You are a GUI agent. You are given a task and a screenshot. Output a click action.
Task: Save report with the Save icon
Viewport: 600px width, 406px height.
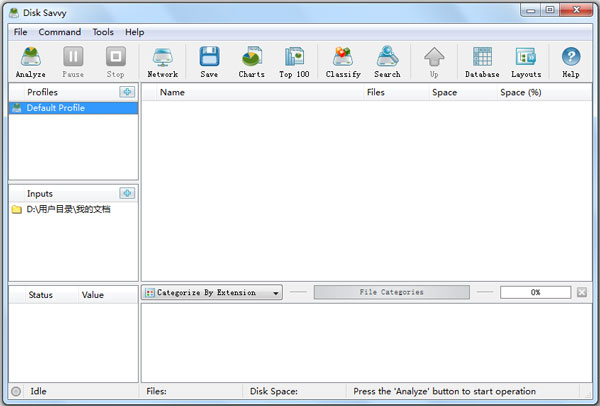pos(209,62)
